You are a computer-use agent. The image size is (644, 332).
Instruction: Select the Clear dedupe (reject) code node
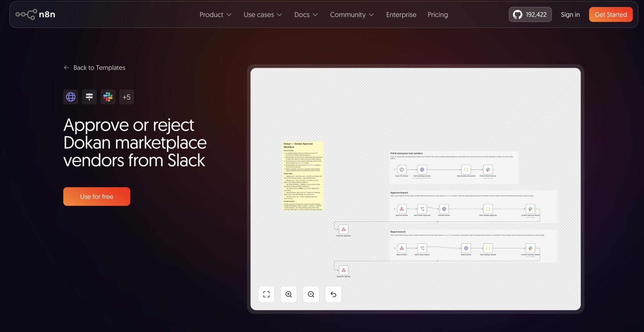click(488, 248)
